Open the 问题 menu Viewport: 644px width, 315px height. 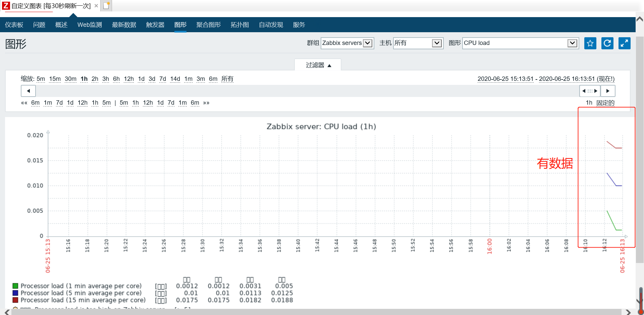[x=39, y=25]
